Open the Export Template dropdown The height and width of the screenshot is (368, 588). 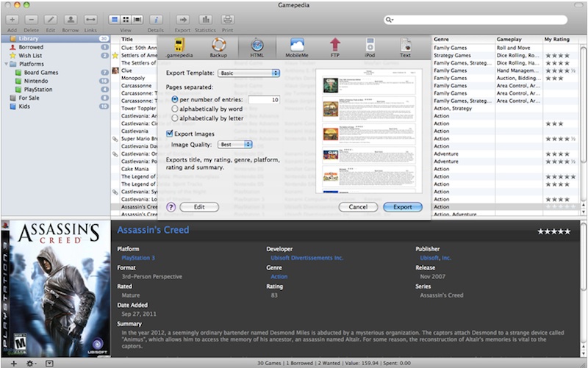click(x=250, y=73)
